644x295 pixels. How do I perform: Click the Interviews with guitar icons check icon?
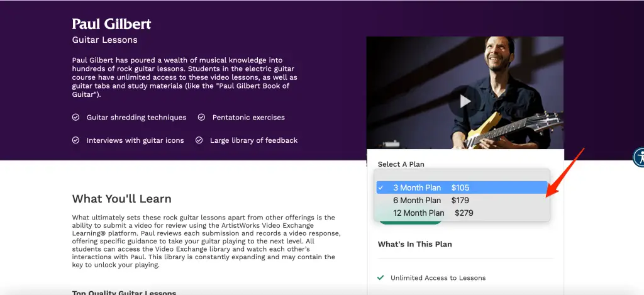pos(75,140)
